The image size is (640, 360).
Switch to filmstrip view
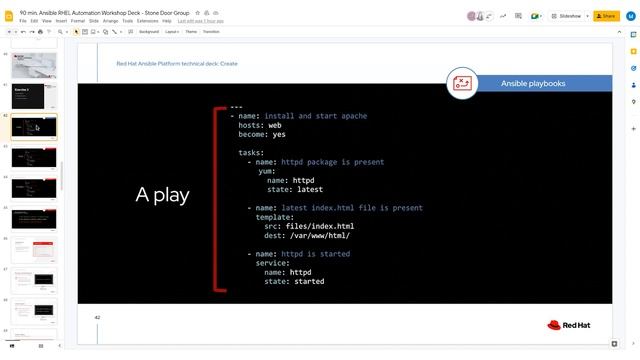[12, 346]
